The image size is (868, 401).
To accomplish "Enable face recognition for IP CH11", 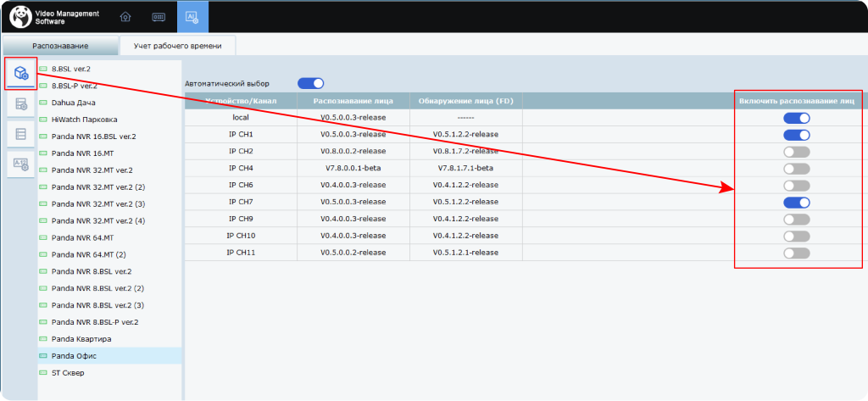I will 796,253.
